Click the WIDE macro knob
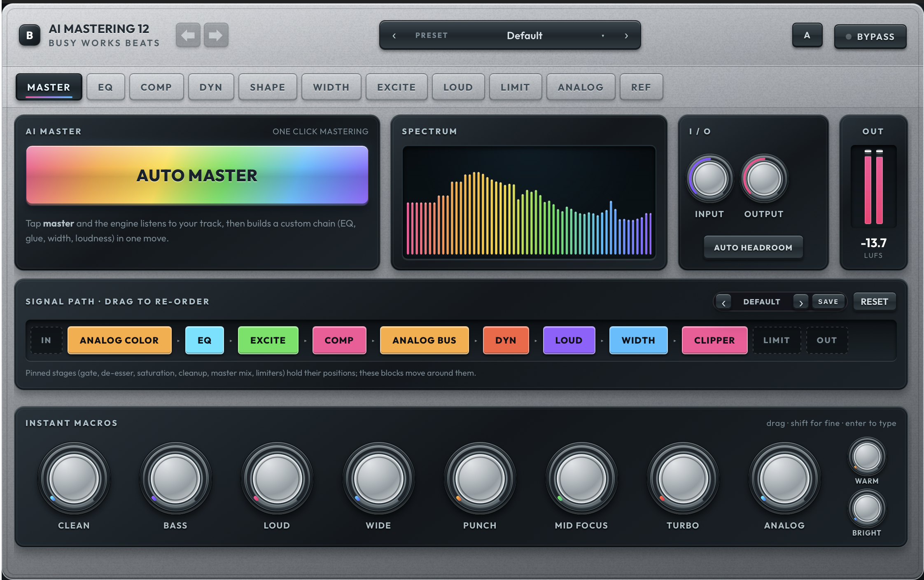 click(x=378, y=479)
